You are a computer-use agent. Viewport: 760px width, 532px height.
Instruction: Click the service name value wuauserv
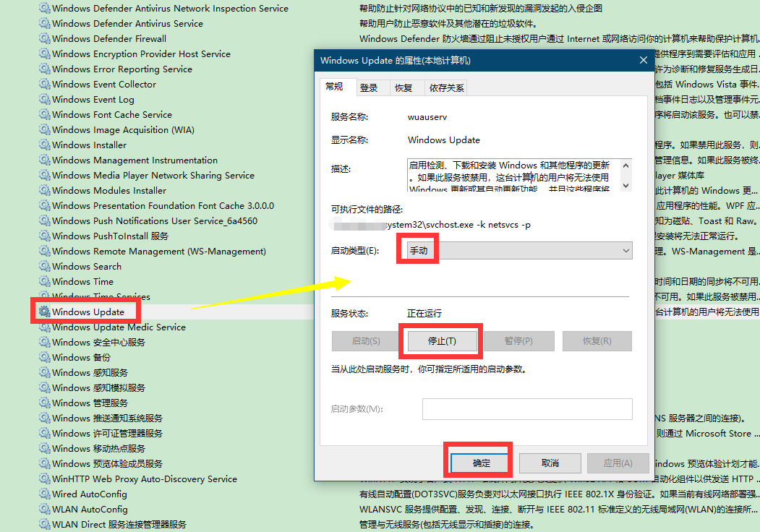(x=427, y=117)
